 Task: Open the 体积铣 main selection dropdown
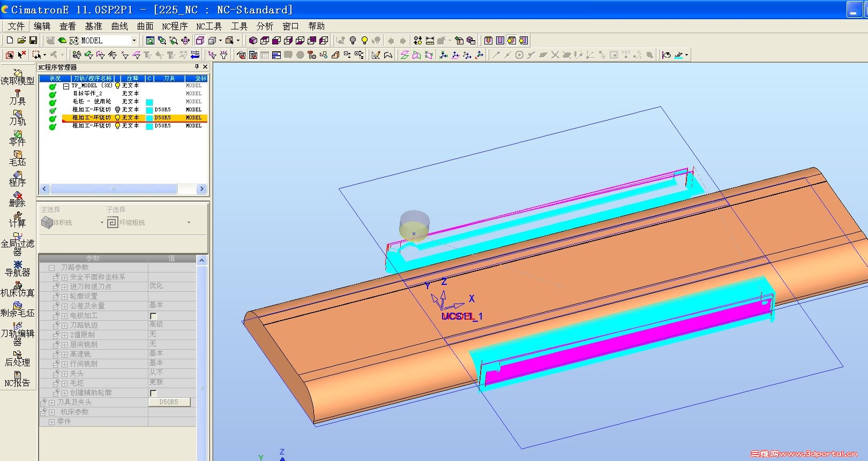(102, 223)
